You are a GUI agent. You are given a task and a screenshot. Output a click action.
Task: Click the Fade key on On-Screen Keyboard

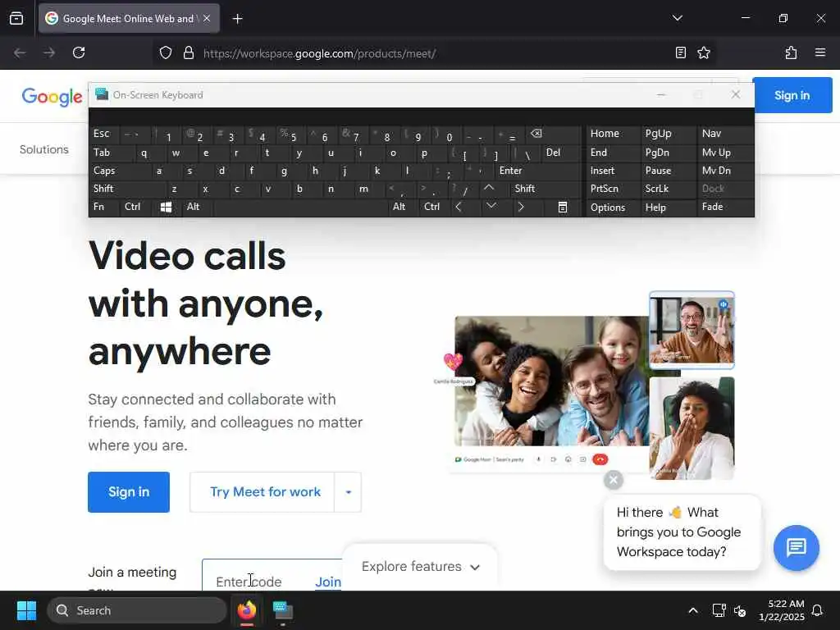[x=725, y=207]
